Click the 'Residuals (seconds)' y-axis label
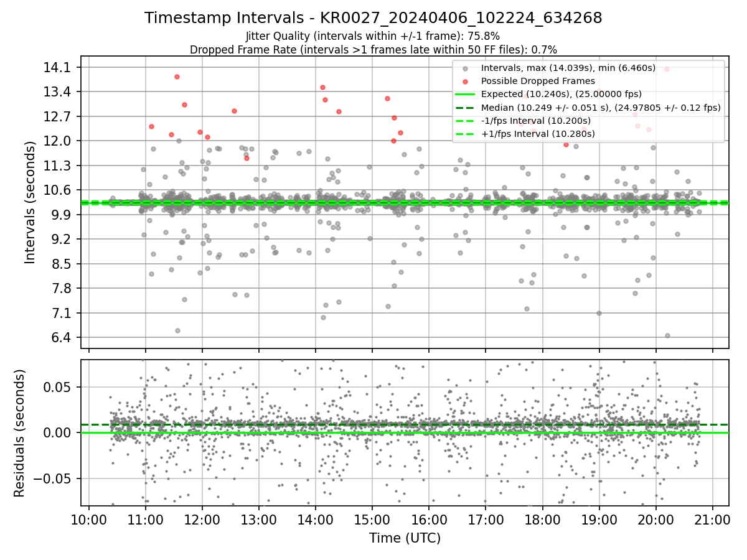This screenshot has height=560, width=747. (20, 433)
